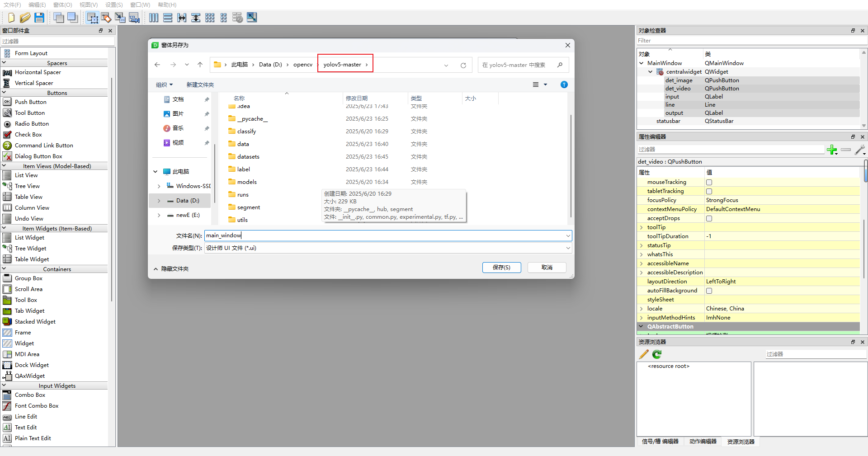Select the Edit Tab Order mode icon

pyautogui.click(x=134, y=18)
